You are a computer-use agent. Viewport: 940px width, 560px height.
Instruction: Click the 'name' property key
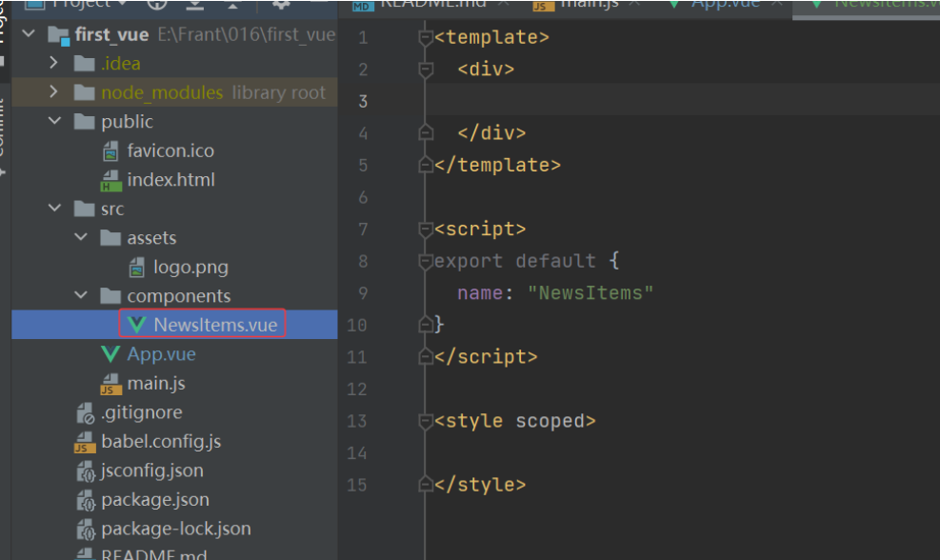click(x=480, y=293)
